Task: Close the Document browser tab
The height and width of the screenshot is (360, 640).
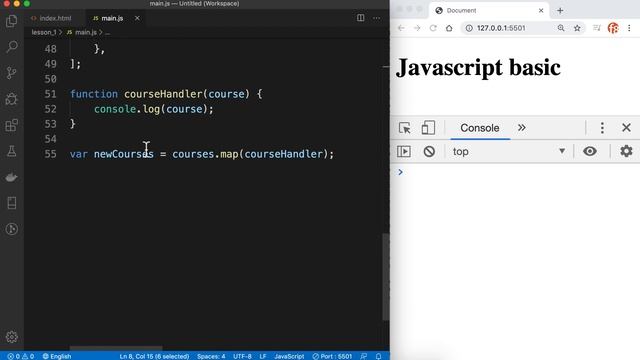Action: click(x=541, y=11)
